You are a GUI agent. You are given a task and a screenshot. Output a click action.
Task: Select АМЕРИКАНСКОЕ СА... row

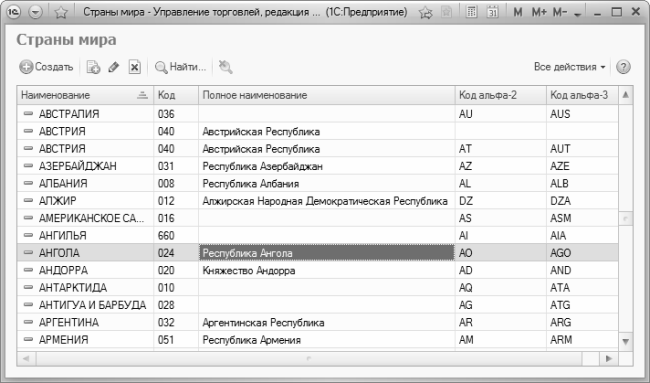[x=318, y=218]
